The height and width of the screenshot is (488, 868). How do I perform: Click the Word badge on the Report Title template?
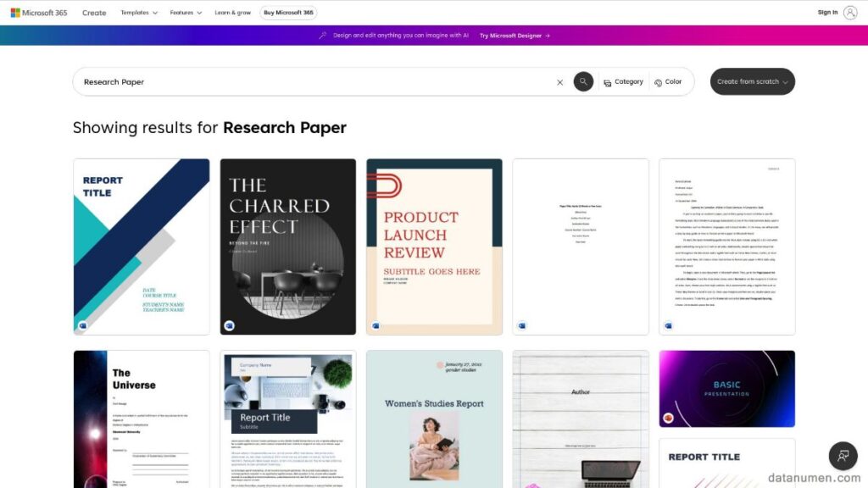[84, 324]
